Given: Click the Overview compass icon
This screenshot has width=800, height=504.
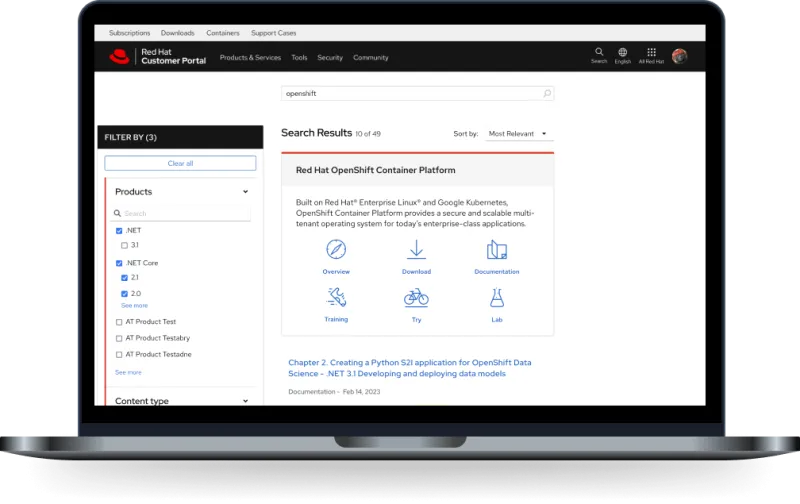Looking at the screenshot, I should click(x=336, y=249).
